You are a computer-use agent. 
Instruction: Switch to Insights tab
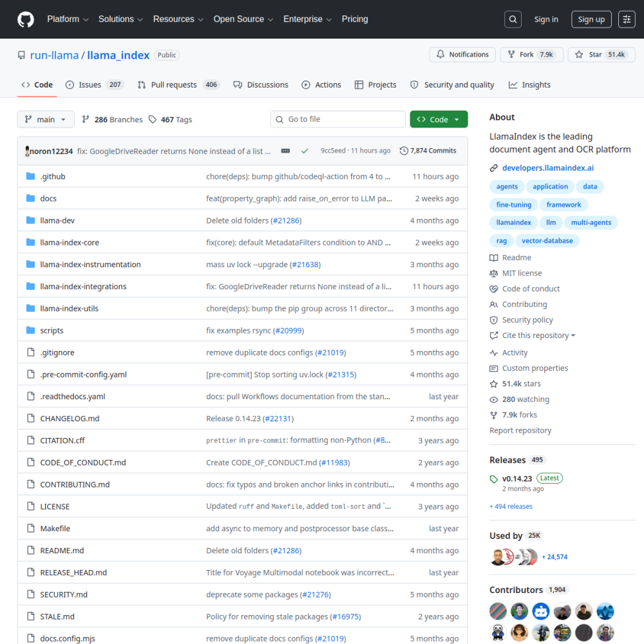[x=529, y=85]
